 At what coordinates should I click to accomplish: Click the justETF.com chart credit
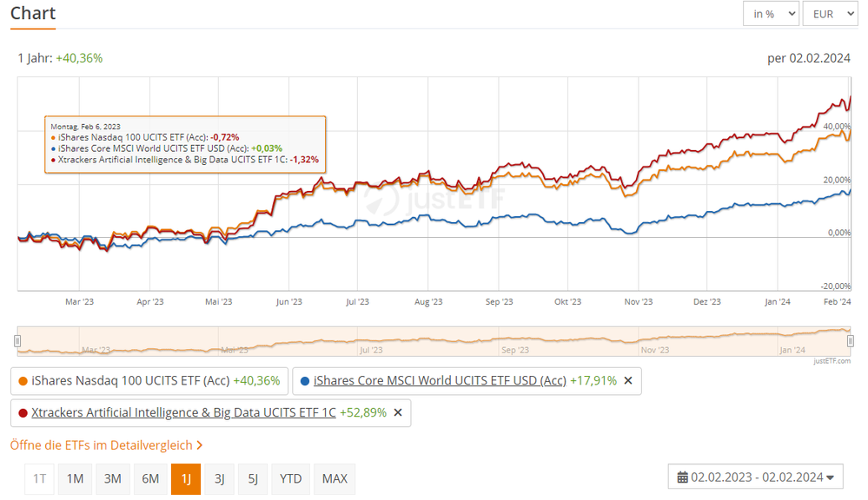[x=832, y=360]
